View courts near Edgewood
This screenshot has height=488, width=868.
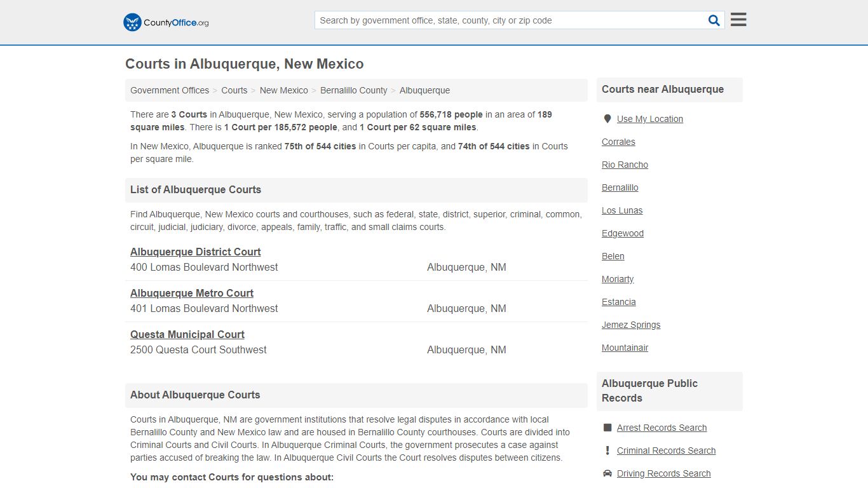click(x=623, y=233)
